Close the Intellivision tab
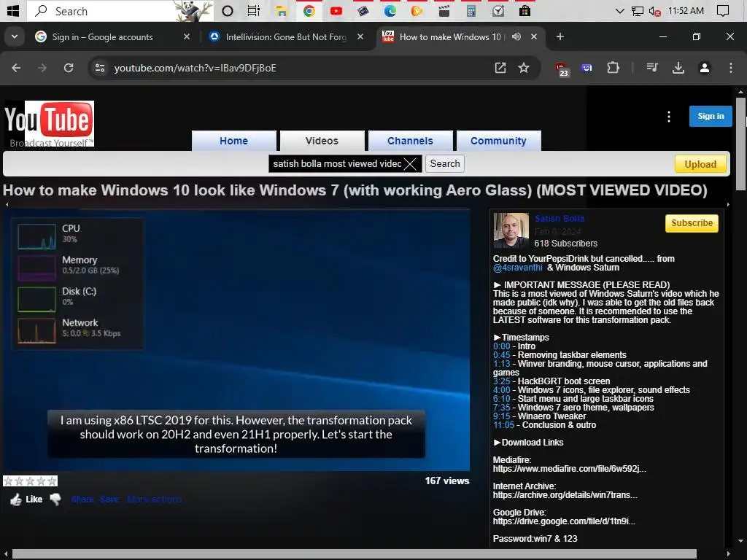 click(x=360, y=36)
